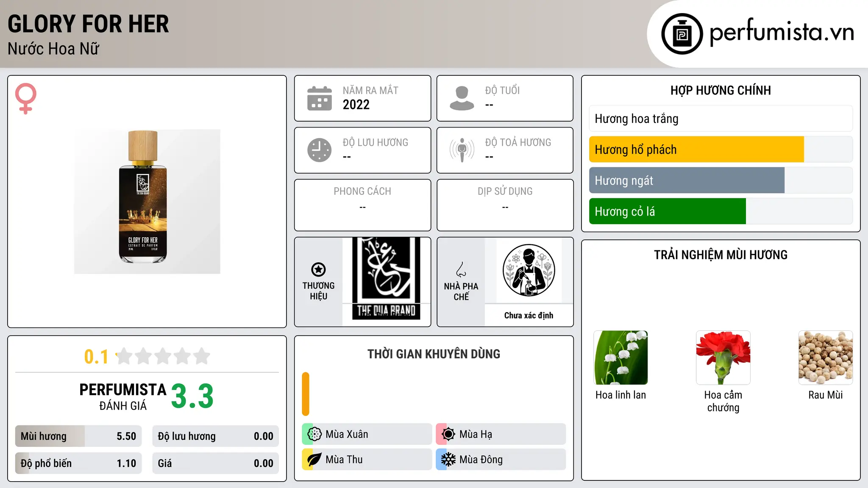Click the Độ lưu hương label beside the clock
Image resolution: width=868 pixels, height=488 pixels.
point(376,142)
